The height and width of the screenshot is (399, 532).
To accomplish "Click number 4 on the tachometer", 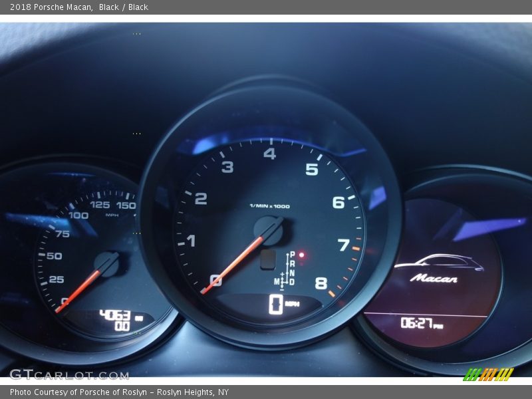I will 269,154.
